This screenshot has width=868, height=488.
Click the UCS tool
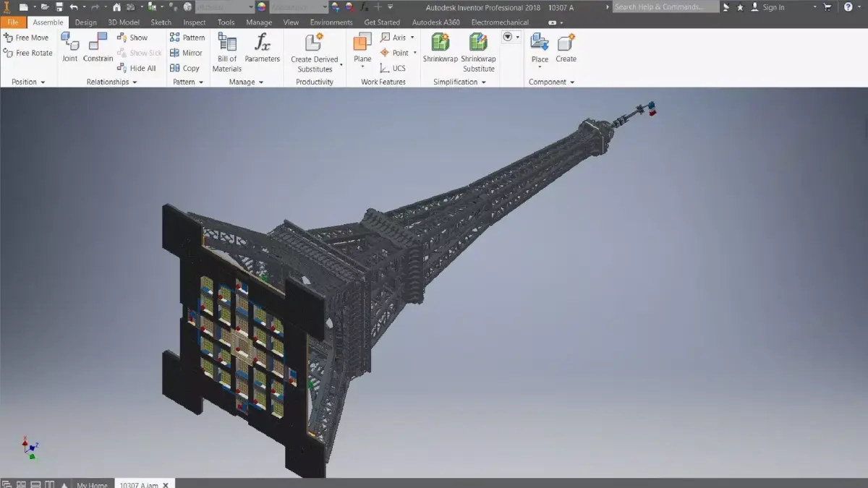tap(393, 69)
